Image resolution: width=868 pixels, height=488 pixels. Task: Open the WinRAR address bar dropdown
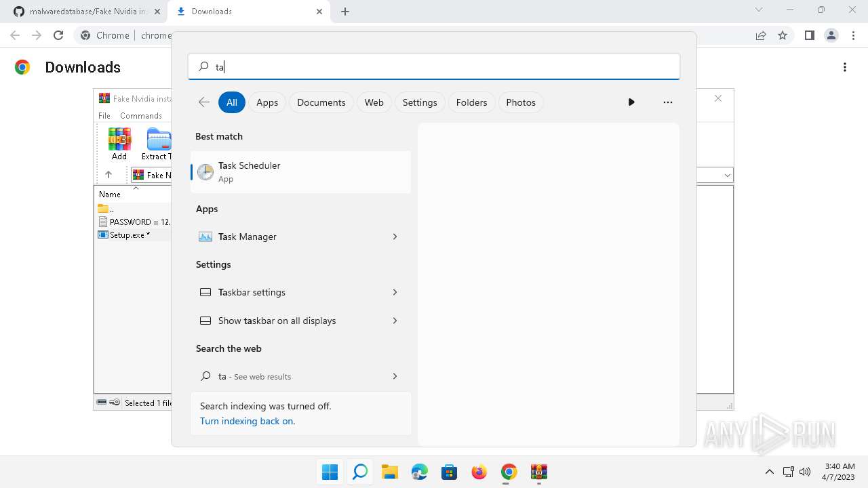click(728, 176)
